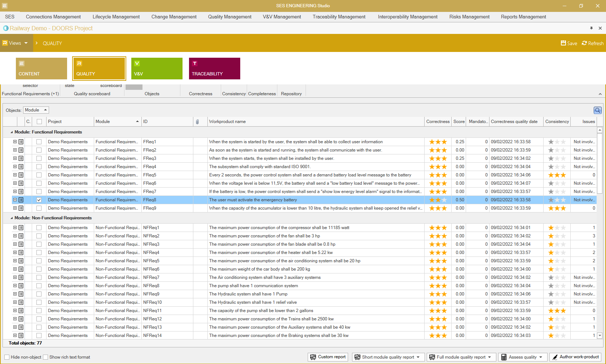Open Lifecycle Management menu
The image size is (606, 364).
116,17
